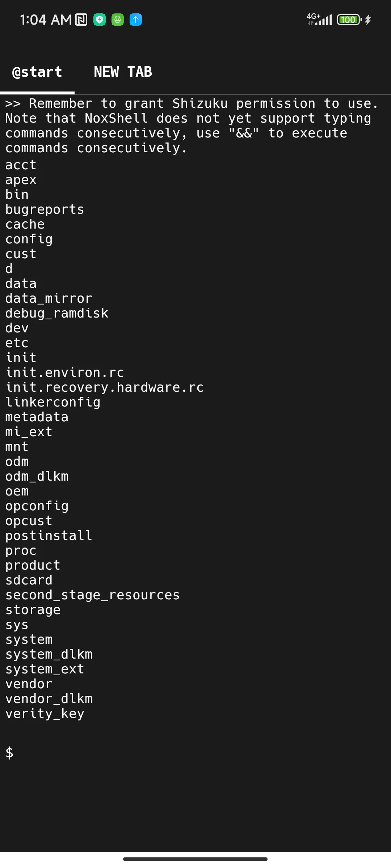Screen dimensions: 391x868
Task: Tap the home gesture bar
Action: (195, 859)
